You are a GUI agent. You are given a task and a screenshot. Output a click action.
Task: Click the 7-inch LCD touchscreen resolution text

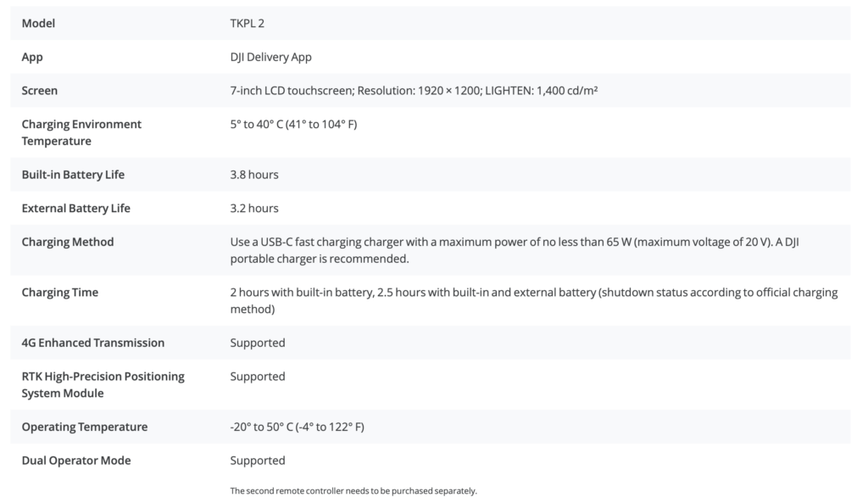414,91
